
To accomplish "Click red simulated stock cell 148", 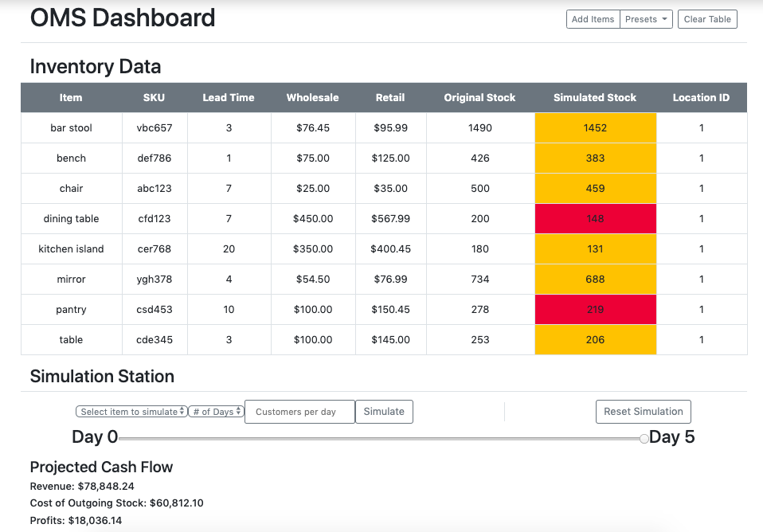I will (x=595, y=218).
